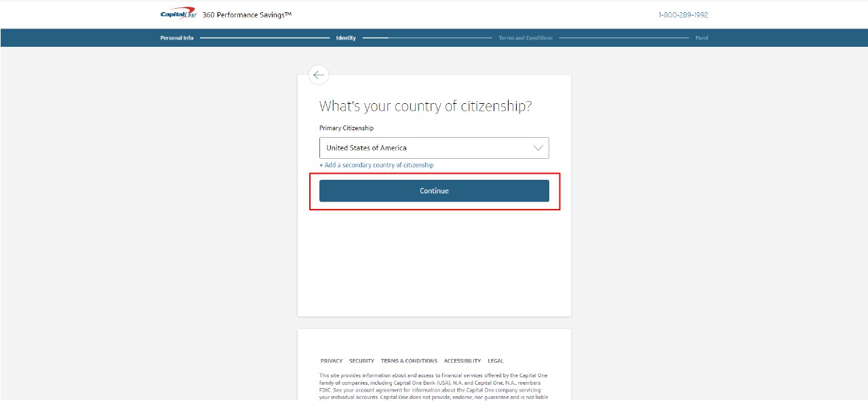This screenshot has width=868, height=401.
Task: Jump to the Terms and Conditions progress step
Action: 526,38
